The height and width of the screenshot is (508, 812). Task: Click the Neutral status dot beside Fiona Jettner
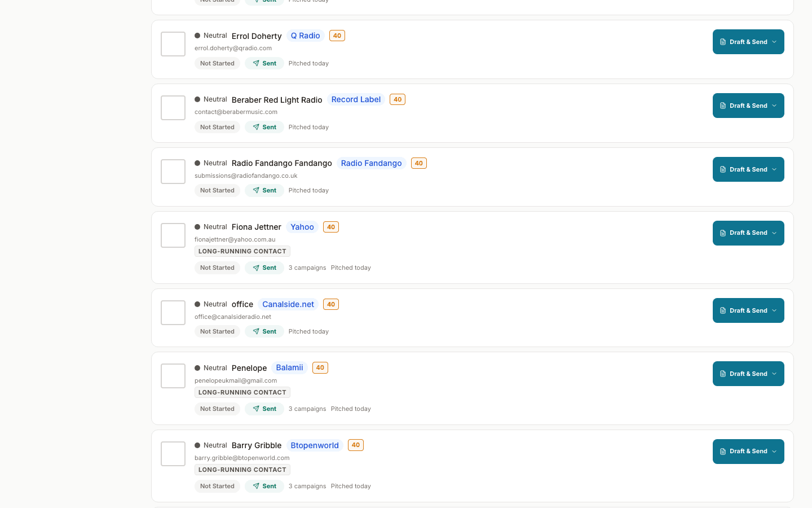coord(197,226)
